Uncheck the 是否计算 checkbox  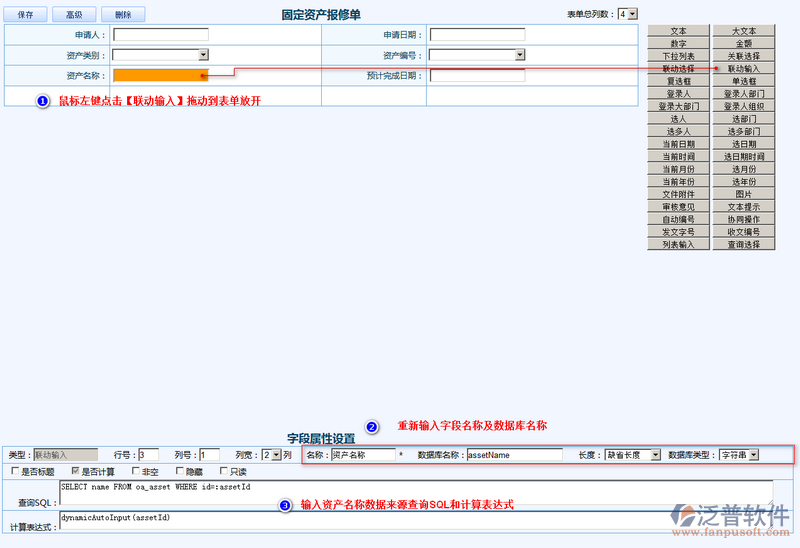click(76, 471)
